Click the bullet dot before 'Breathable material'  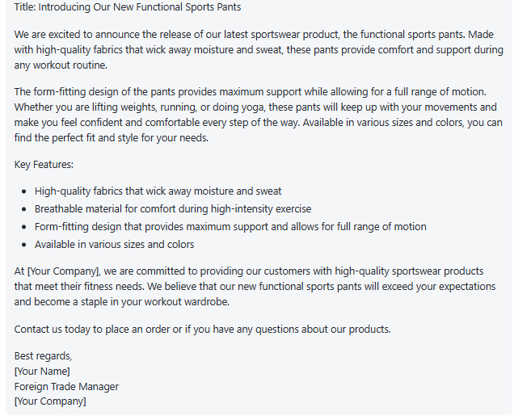coord(23,209)
